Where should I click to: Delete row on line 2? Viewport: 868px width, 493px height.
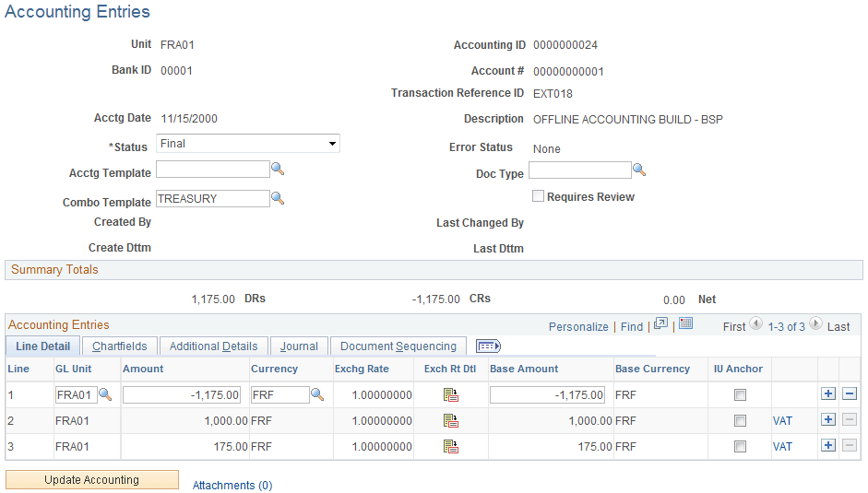tap(850, 419)
